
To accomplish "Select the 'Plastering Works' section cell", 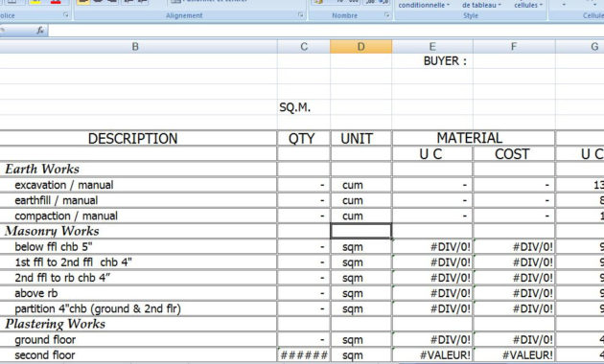I will click(x=138, y=324).
